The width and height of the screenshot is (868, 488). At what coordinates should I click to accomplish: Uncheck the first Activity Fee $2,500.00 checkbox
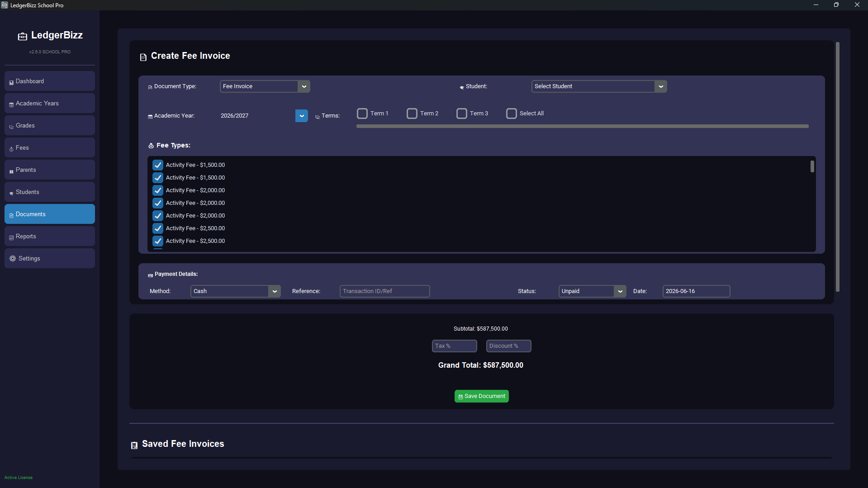coord(158,228)
